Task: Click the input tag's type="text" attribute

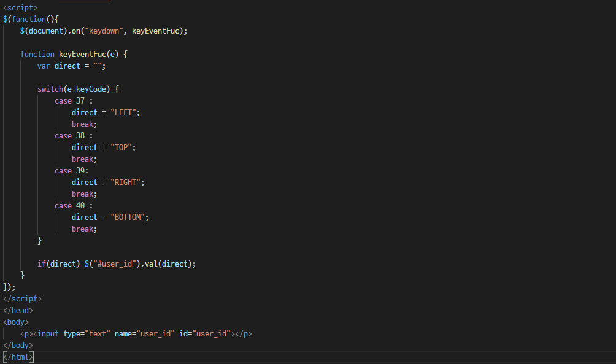Action: pos(87,334)
